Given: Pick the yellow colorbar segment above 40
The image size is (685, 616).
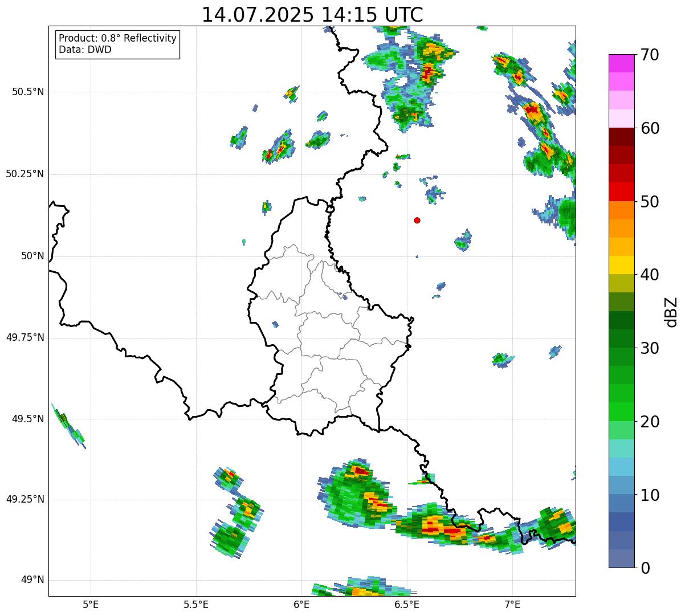Looking at the screenshot, I should tap(621, 265).
